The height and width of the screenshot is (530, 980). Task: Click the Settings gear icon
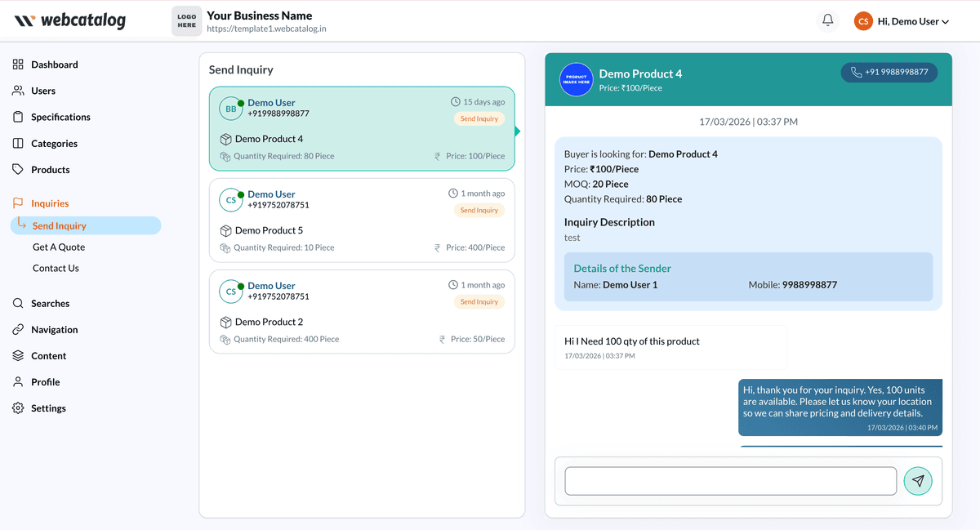coord(18,408)
